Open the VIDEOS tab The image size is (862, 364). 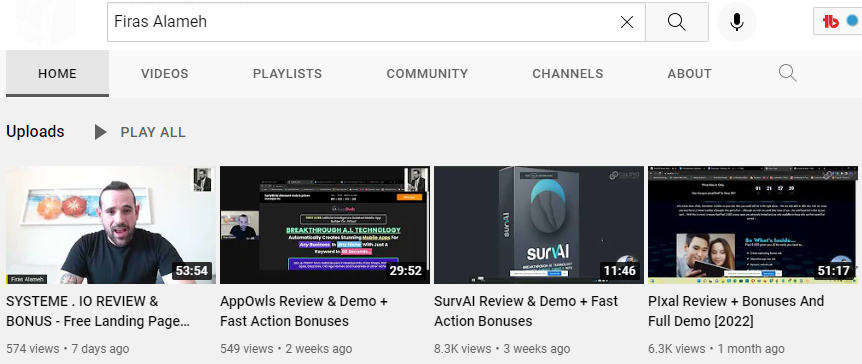pos(164,74)
